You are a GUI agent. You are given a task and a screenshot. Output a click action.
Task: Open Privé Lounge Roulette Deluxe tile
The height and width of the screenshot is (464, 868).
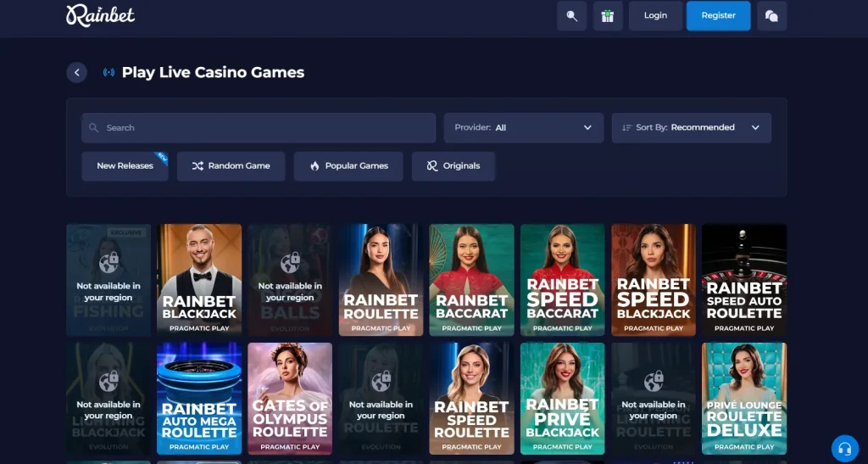744,399
